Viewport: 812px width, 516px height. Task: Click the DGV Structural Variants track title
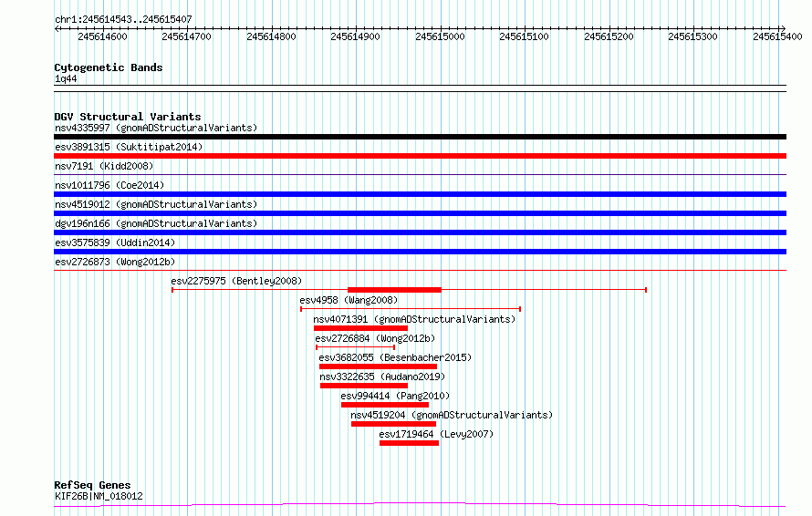tap(128, 117)
